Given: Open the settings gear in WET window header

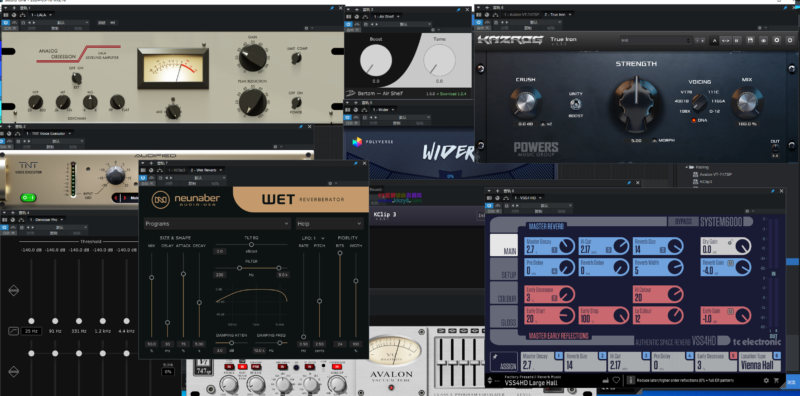Looking at the screenshot, I should pyautogui.click(x=330, y=183).
